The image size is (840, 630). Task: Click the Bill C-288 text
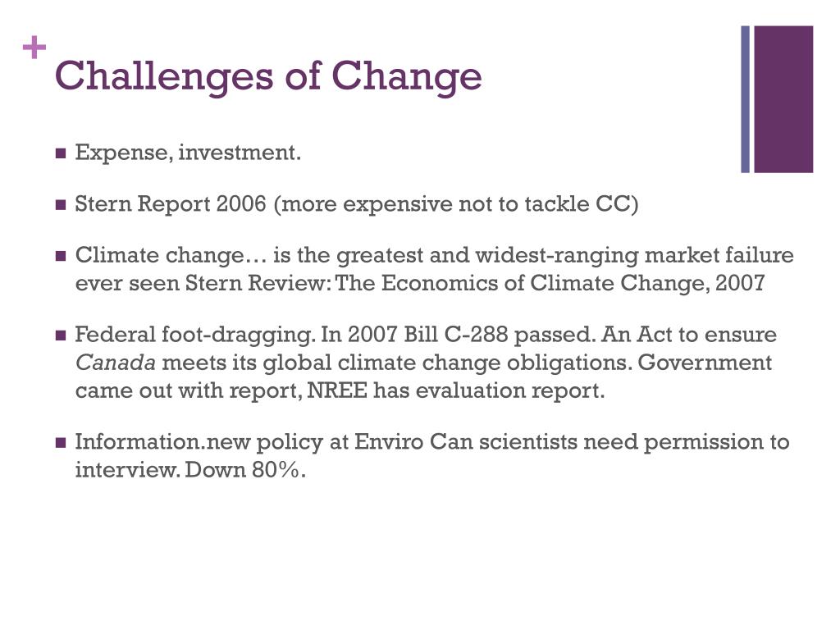click(455, 335)
